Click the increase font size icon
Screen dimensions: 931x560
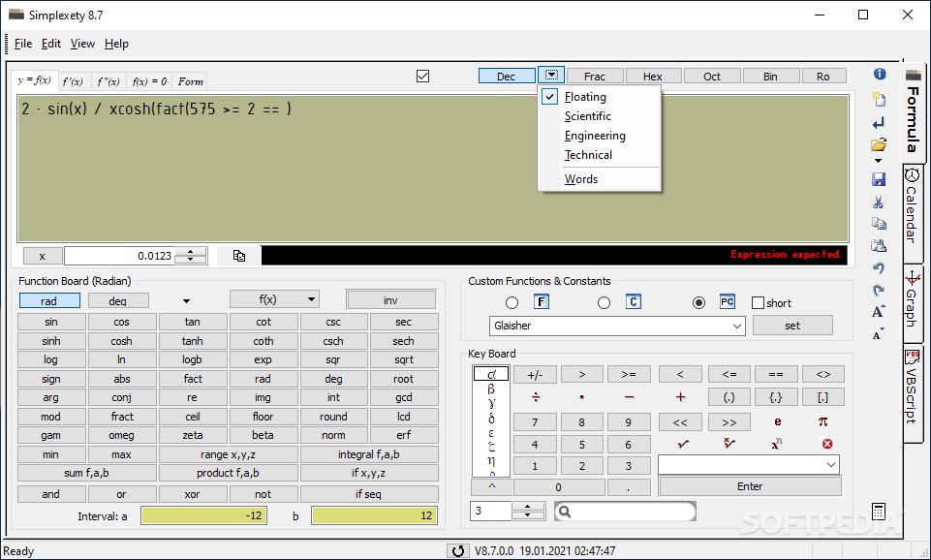[879, 311]
